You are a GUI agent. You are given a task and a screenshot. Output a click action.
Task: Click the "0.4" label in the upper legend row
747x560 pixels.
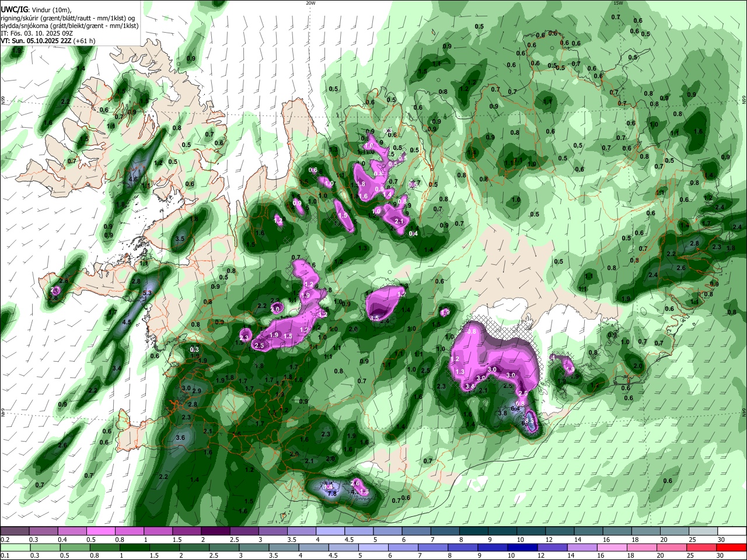(62, 540)
